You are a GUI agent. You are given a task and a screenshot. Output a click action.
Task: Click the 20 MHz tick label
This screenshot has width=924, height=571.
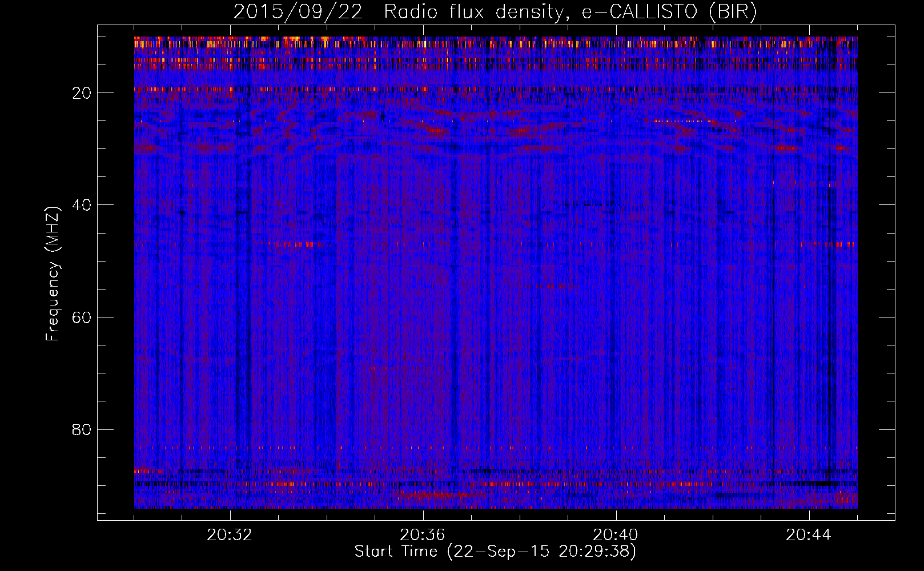[82, 93]
